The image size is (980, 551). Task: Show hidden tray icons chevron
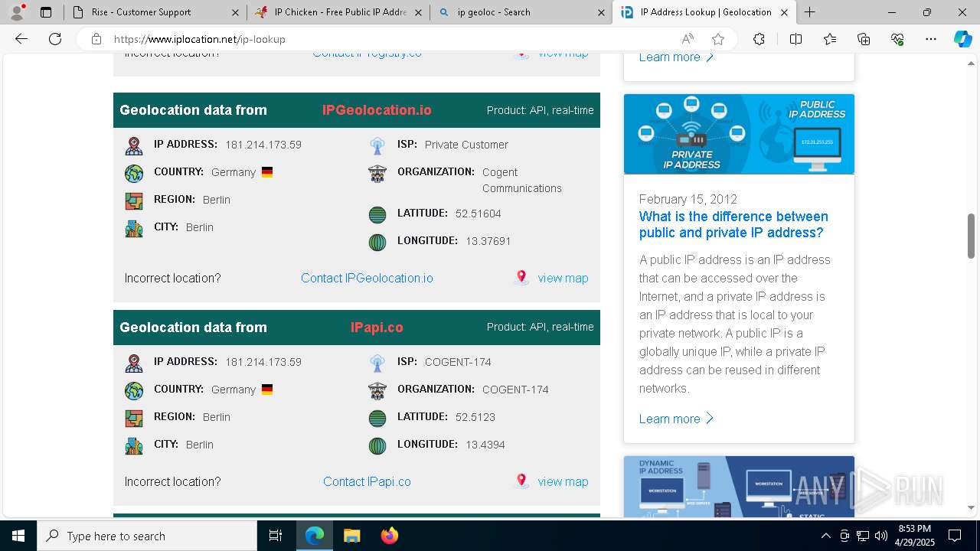825,536
